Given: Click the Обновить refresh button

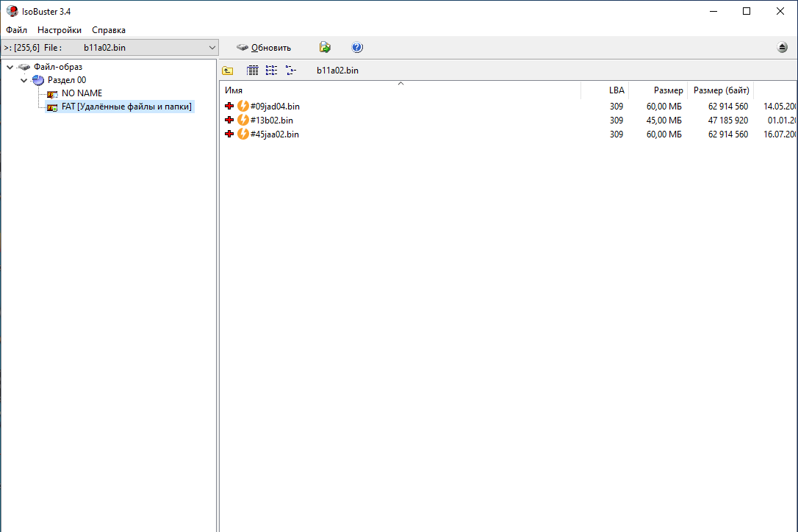Looking at the screenshot, I should pyautogui.click(x=264, y=48).
